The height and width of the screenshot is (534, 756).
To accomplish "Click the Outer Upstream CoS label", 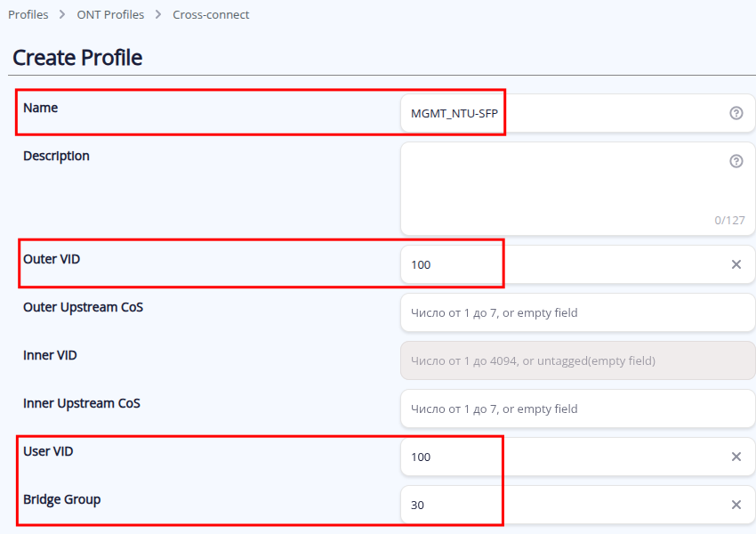I will (83, 307).
